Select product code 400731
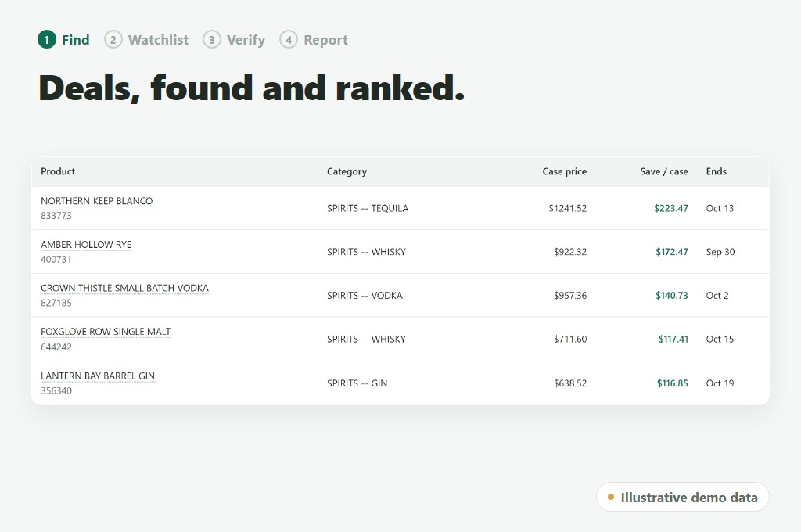Screen dimensions: 801x532 [x=56, y=259]
